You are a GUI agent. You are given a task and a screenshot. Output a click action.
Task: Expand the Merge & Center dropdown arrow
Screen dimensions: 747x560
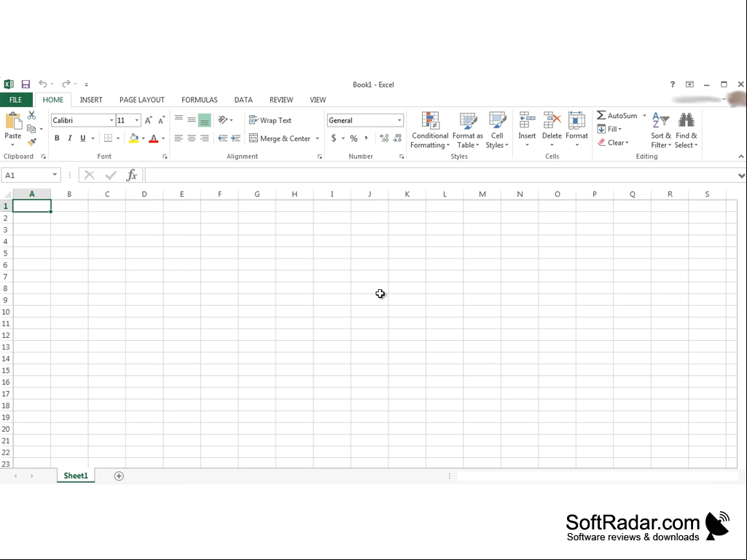coord(317,138)
